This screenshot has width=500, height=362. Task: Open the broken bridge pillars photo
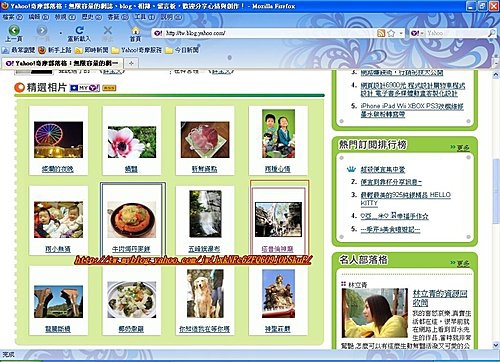coord(58,301)
